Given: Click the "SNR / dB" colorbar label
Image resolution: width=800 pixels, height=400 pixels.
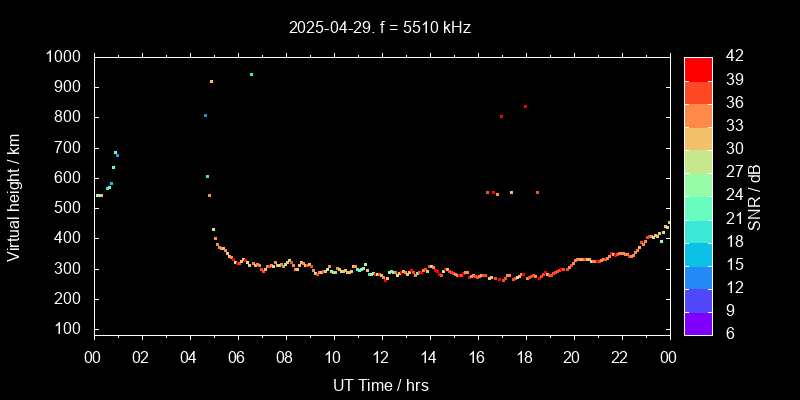Looking at the screenshot, I should click(755, 195).
